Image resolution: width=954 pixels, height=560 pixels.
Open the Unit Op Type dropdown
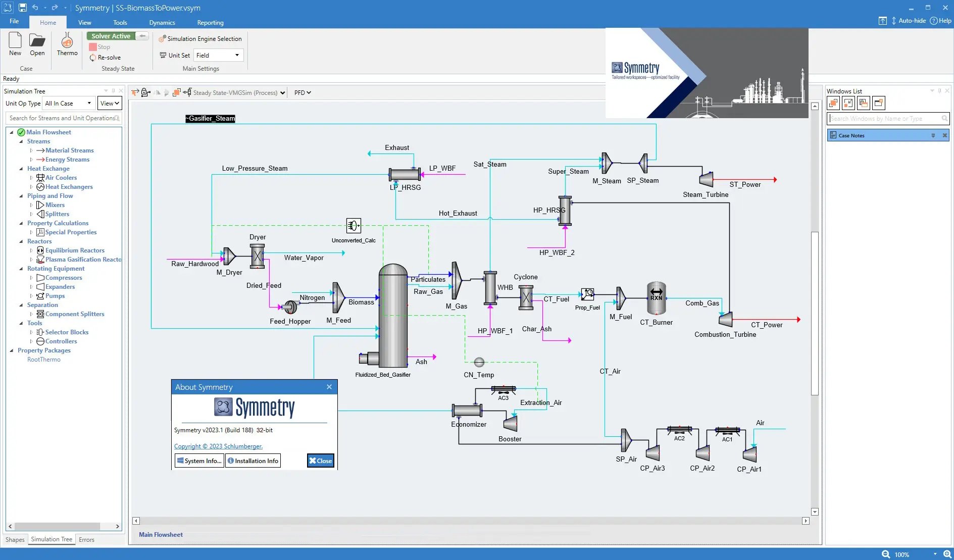click(x=69, y=104)
